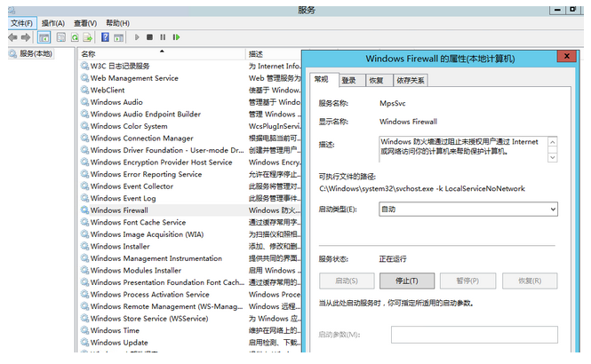
Task: Open the 帮助(H) menu
Action: tap(117, 23)
